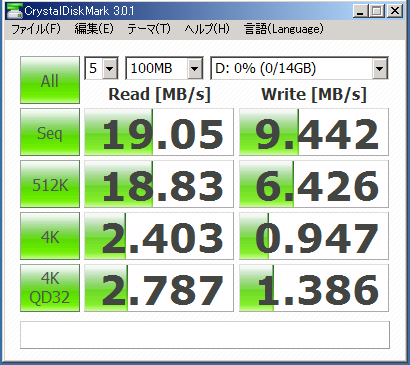
Task: Click the Seq write value 9.442
Action: 314,132
